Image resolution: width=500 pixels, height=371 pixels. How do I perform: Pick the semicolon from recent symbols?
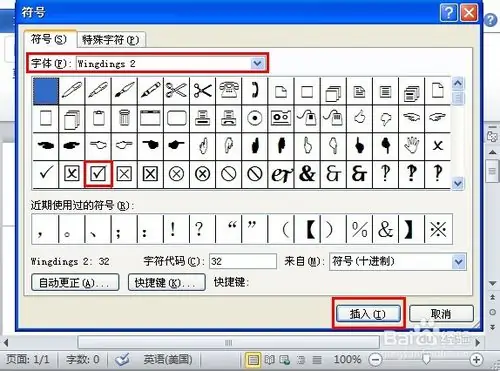[x=124, y=229]
